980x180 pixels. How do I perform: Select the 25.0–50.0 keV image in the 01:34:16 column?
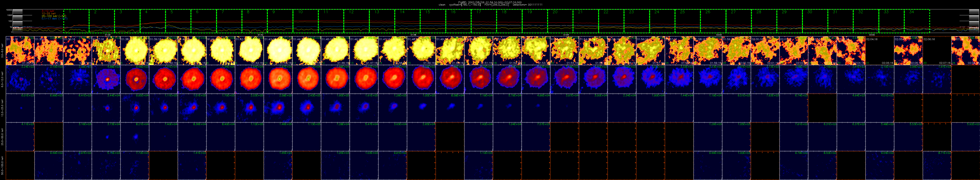(x=20, y=137)
